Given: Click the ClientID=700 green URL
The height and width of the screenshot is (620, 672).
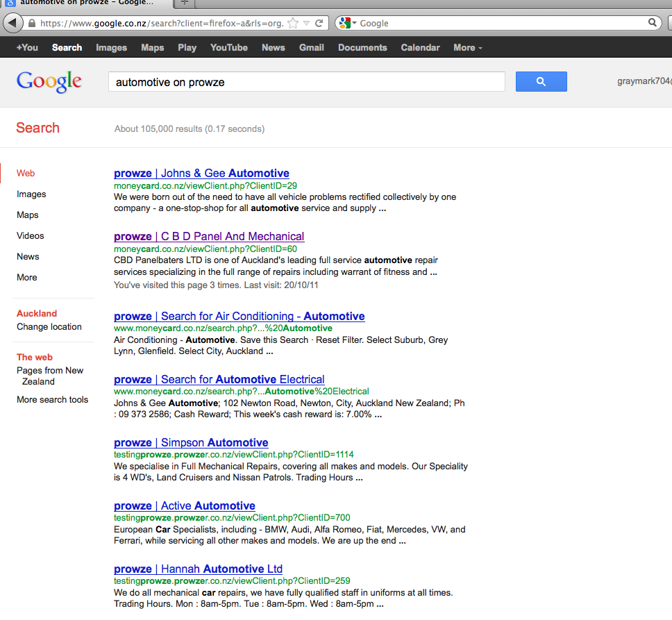Looking at the screenshot, I should click(232, 518).
